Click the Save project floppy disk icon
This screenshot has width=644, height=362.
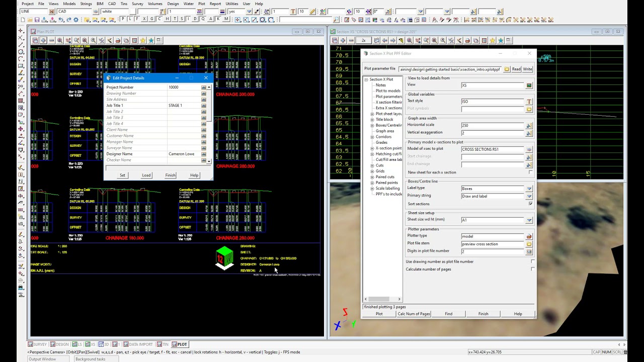click(37, 20)
